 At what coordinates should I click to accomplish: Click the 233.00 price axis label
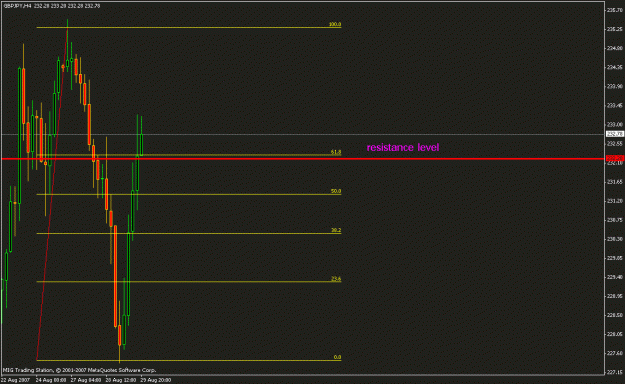click(614, 124)
